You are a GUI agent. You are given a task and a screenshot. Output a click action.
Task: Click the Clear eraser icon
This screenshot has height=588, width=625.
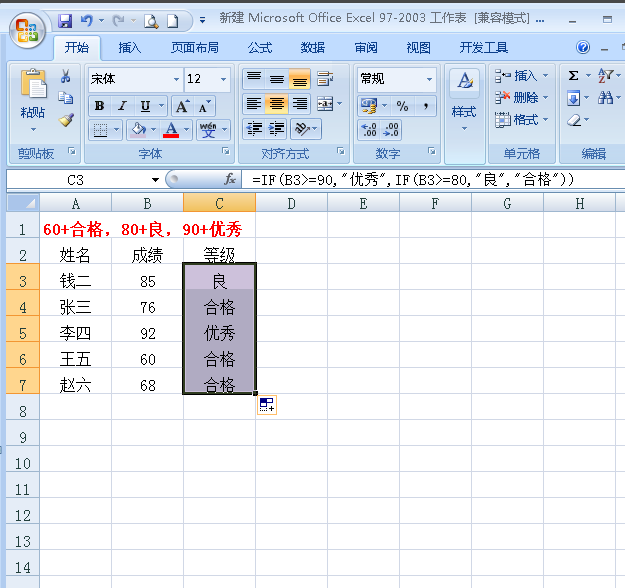pyautogui.click(x=574, y=120)
